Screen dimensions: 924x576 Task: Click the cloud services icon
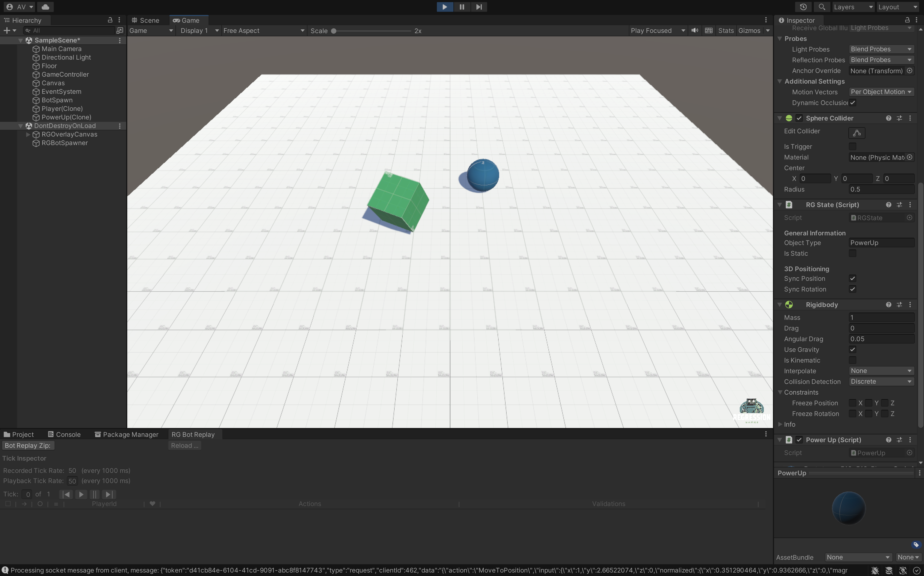tap(45, 7)
